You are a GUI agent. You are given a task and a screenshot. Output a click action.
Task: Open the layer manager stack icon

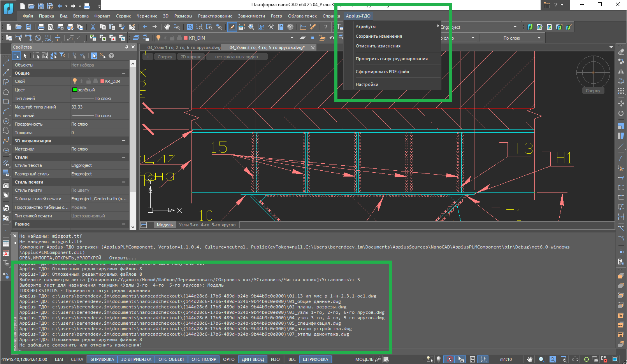136,38
